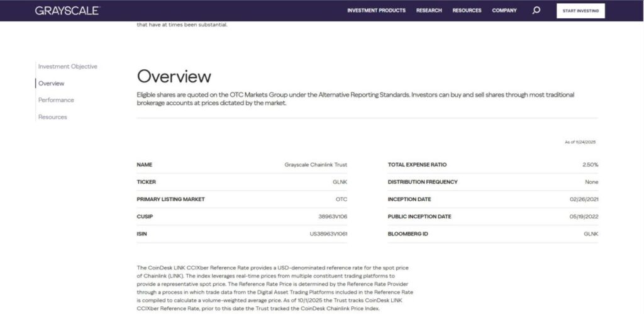Screen dimensions: 644x314
Task: Select Overview in the side navigation
Action: point(52,84)
